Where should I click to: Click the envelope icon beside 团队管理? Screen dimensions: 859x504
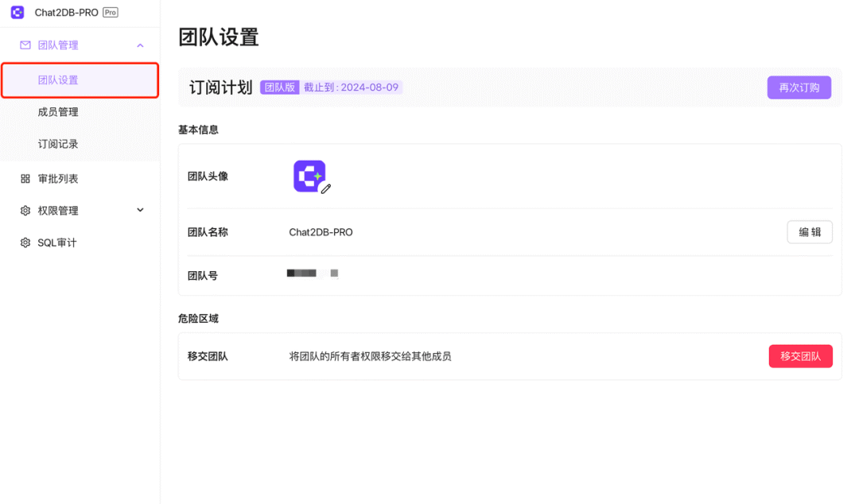click(x=25, y=45)
